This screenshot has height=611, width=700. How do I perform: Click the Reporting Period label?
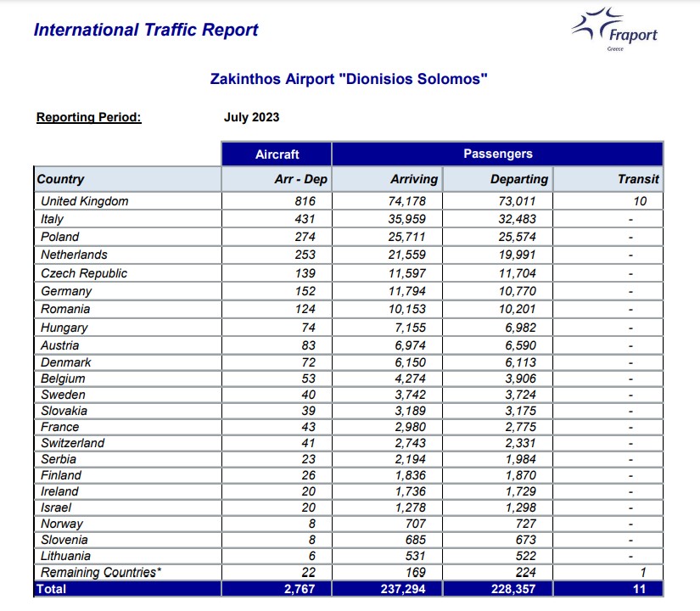[x=89, y=117]
